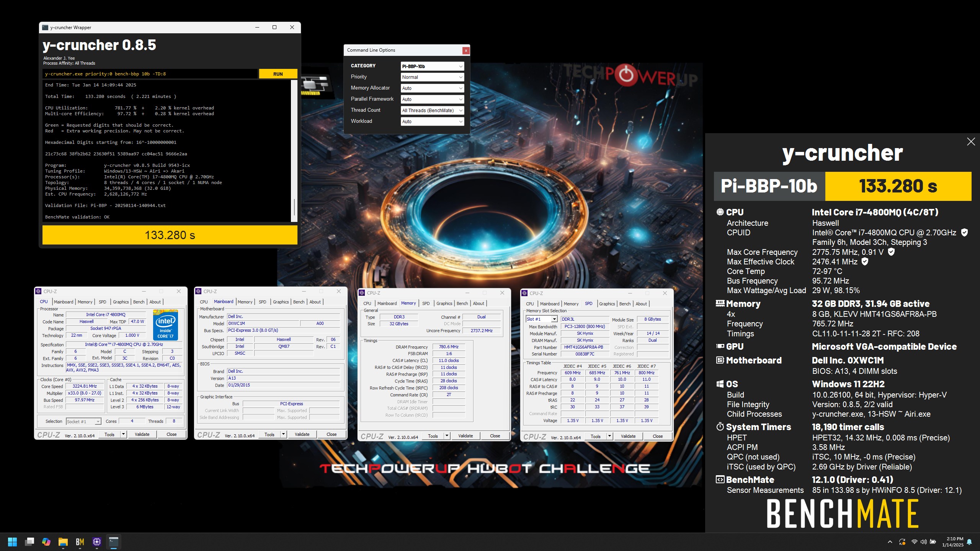Open SPD tab in CPU-Z Memory window

(426, 303)
